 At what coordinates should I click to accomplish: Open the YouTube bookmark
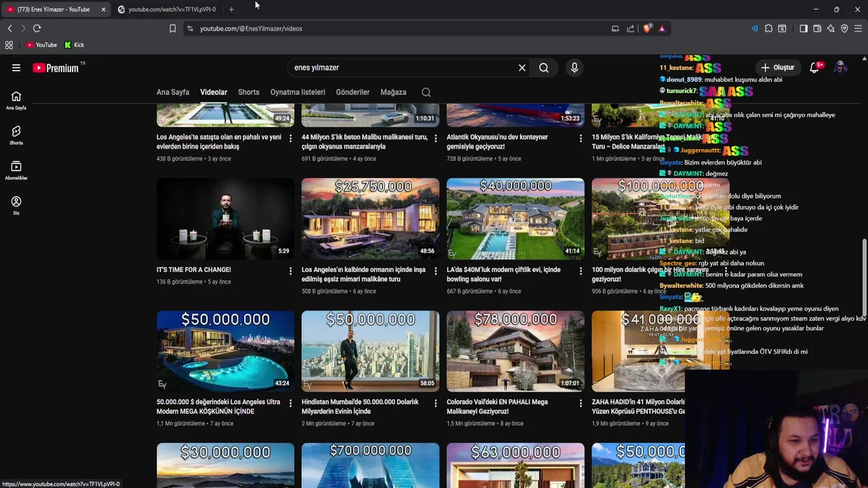tap(41, 45)
